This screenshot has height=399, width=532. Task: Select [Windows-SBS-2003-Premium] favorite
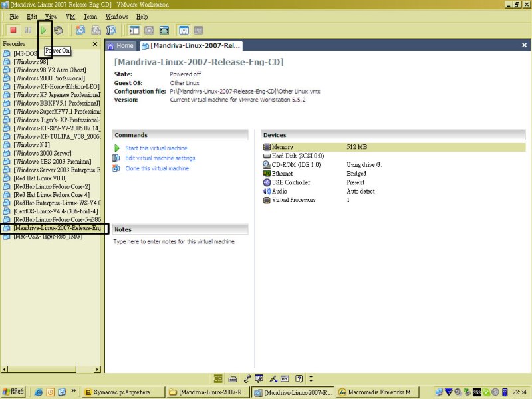point(53,162)
